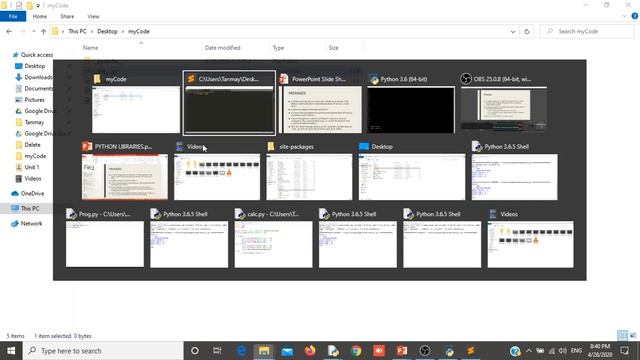The image size is (640, 360).
Task: Launch Microsoft Edge from taskbar
Action: 242,351
